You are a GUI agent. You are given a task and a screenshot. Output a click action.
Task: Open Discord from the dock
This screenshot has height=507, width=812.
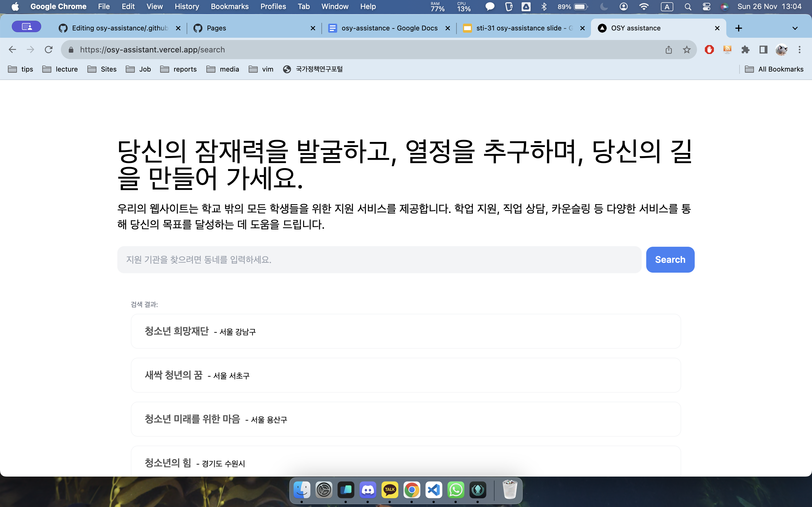coord(368,490)
